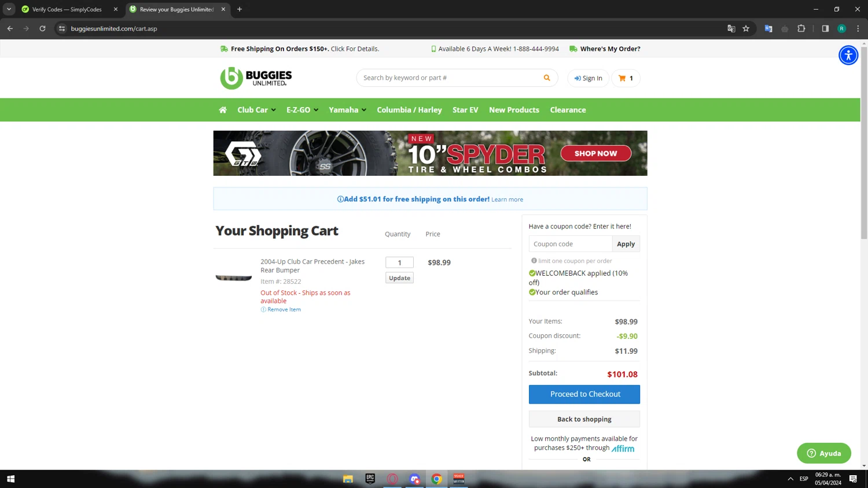
Task: Click the orange search magnifier icon
Action: click(547, 77)
